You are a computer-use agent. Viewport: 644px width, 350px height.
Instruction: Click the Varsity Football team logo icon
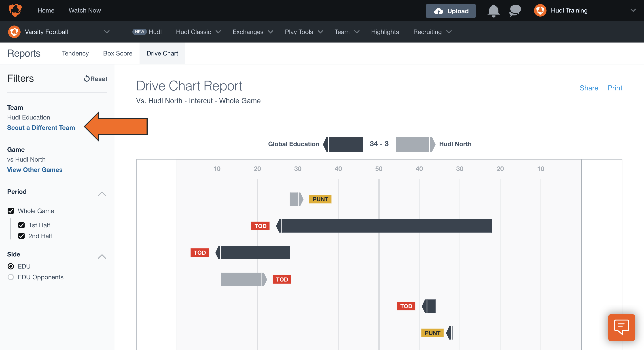pos(14,32)
